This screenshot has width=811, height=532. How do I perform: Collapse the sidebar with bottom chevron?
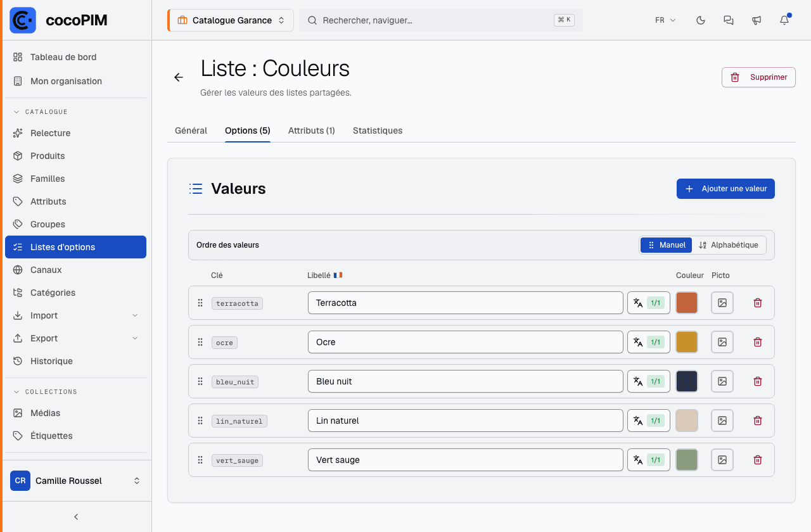pos(76,517)
